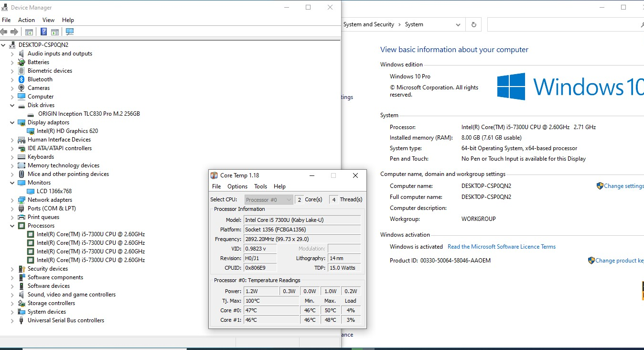Click Show/Hide Console Tree toolbar icon
The width and height of the screenshot is (644, 350).
click(x=29, y=32)
